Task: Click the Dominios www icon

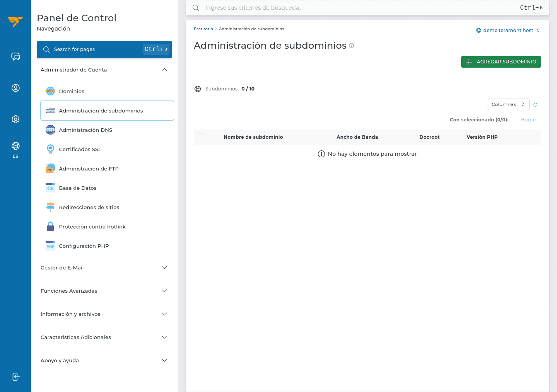Action: (x=50, y=91)
